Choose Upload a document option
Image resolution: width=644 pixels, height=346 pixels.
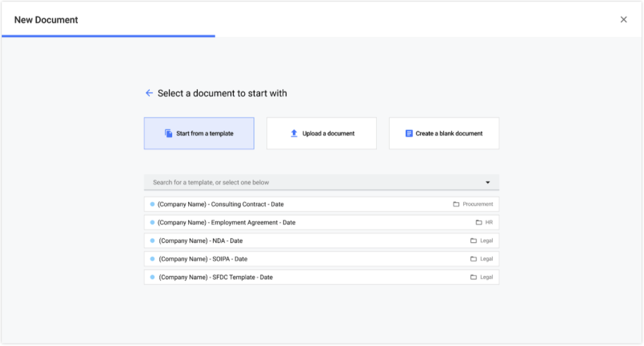[321, 133]
